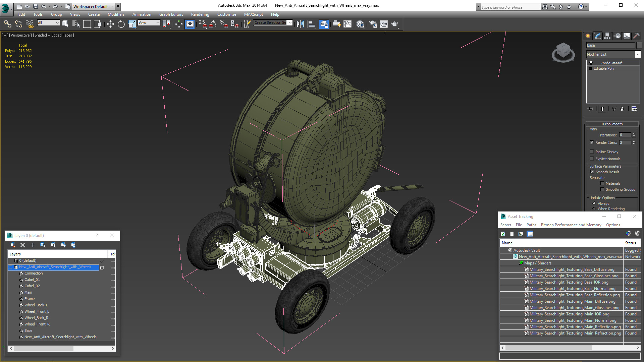Open the Modifier List dropdown
Screen dimensions: 644x362
638,54
